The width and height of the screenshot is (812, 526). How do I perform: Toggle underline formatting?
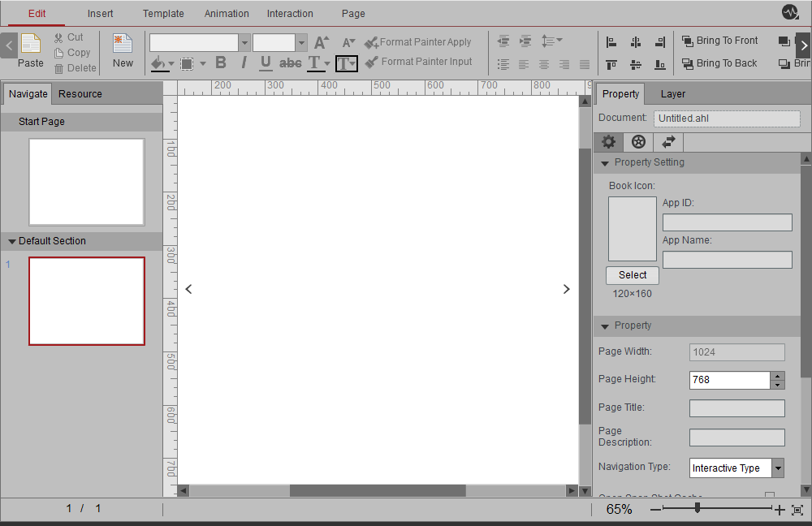266,63
